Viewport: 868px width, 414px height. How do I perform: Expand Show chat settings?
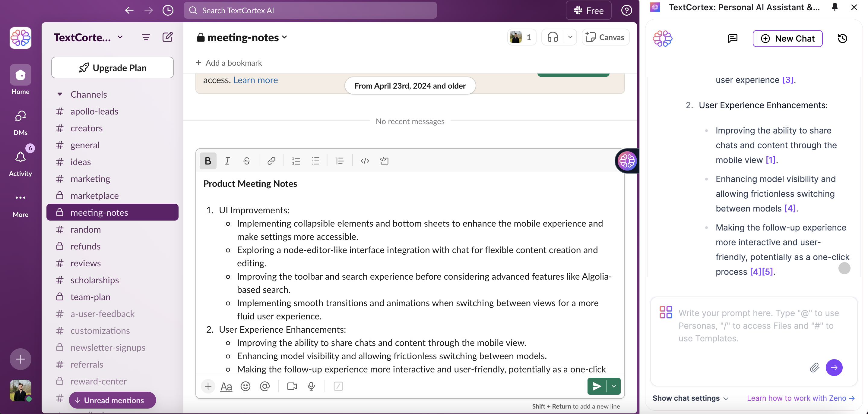pos(690,398)
